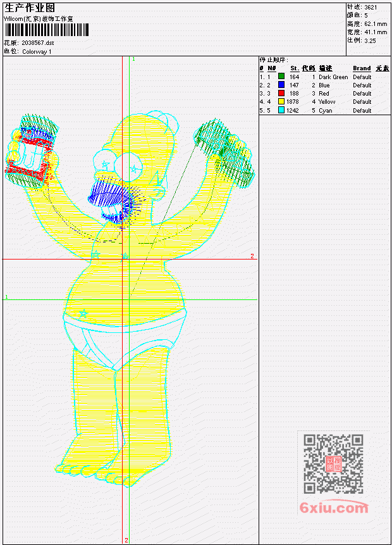Viewport: 392px width, 545px height.
Task: Click the Red color swatch
Action: [281, 93]
